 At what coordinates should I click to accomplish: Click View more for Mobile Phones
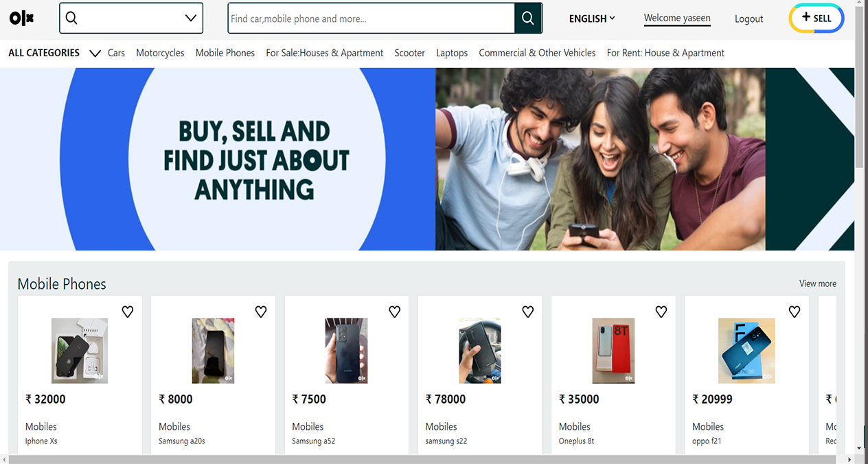pyautogui.click(x=817, y=283)
